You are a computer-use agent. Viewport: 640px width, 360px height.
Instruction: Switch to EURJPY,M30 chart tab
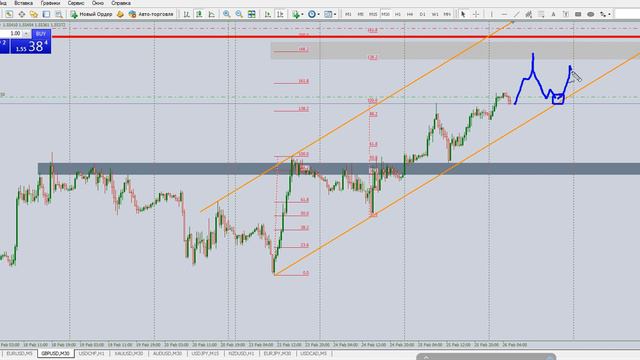click(x=277, y=353)
